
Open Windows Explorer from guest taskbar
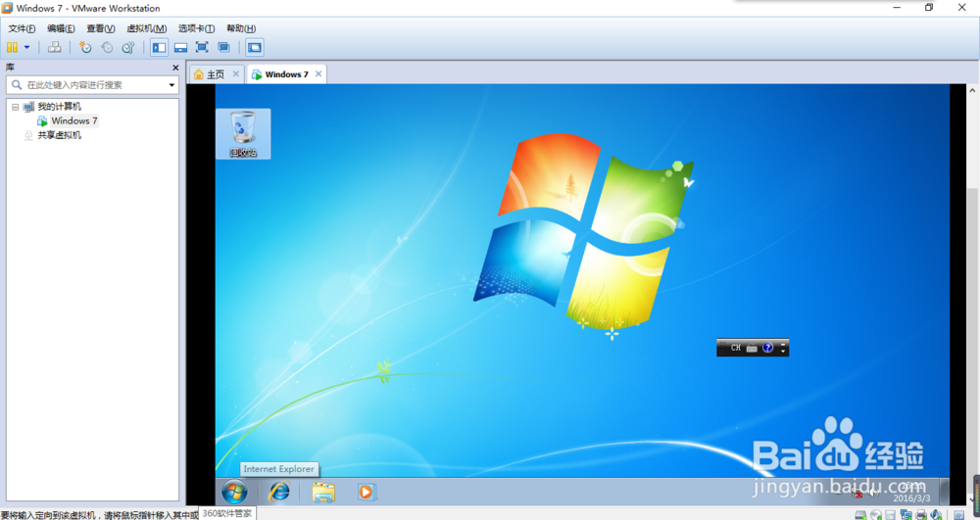[x=323, y=492]
